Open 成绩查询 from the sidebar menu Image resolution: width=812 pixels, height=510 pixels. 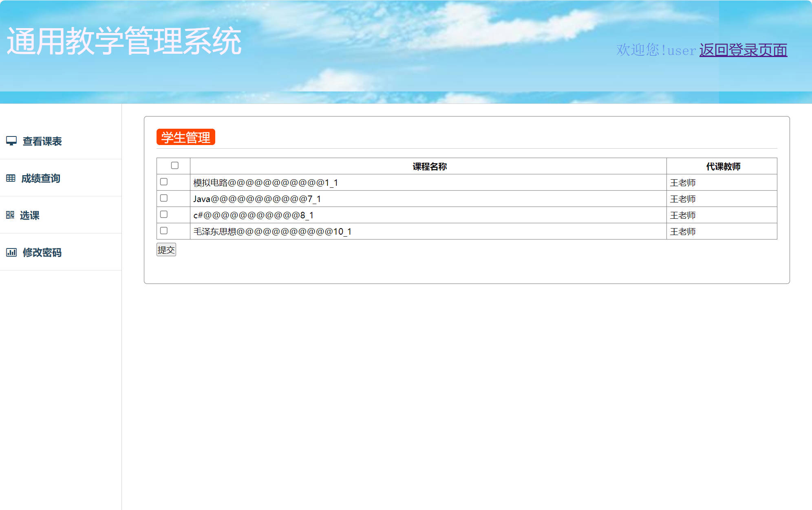coord(41,178)
